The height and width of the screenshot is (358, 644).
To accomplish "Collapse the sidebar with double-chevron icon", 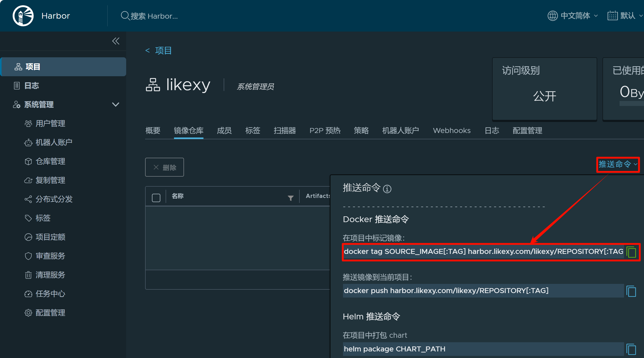I will pyautogui.click(x=116, y=41).
